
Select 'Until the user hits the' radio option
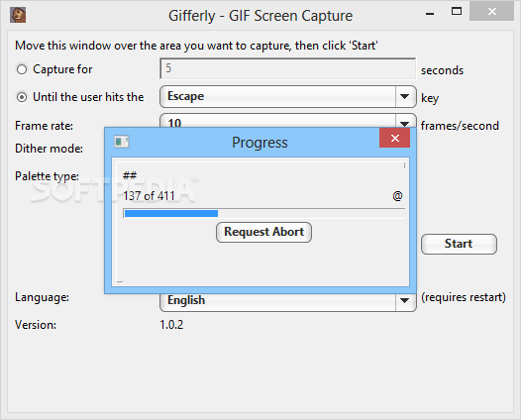click(x=22, y=97)
